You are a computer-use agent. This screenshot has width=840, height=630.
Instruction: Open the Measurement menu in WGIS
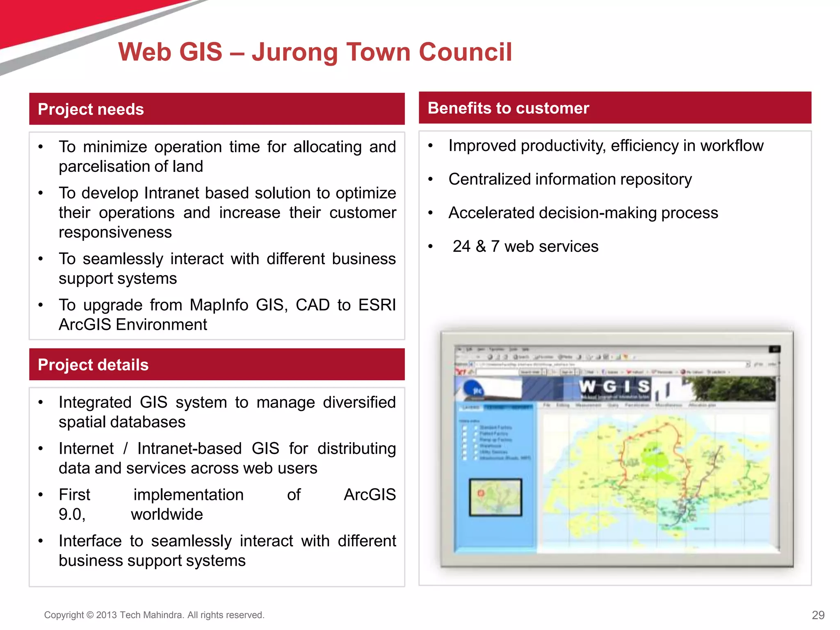(x=588, y=405)
